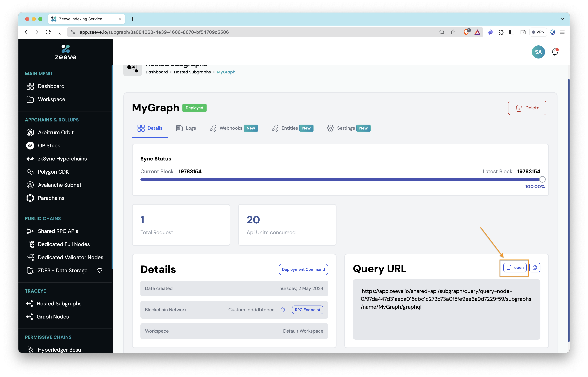This screenshot has height=377, width=588.
Task: Go back in browser history
Action: [x=26, y=32]
